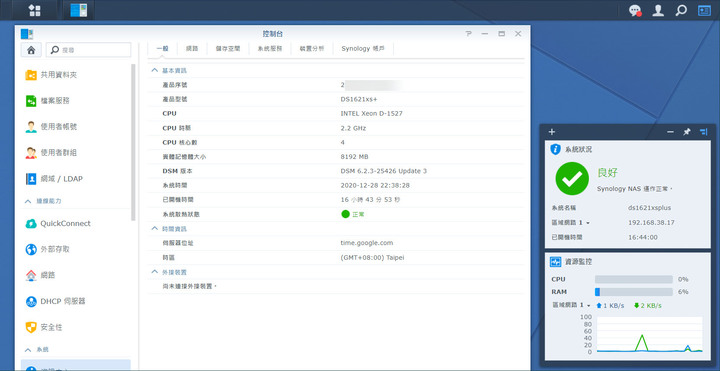This screenshot has height=371, width=720.
Task: Switch to the 網路 tab
Action: 192,49
